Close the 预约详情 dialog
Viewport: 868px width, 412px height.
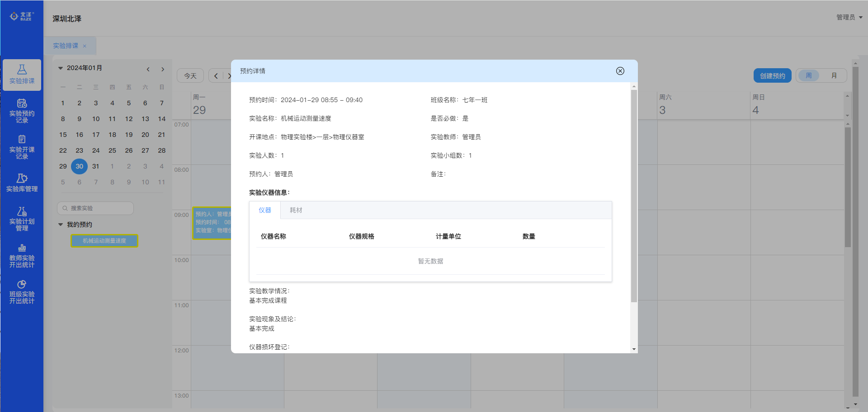[620, 71]
